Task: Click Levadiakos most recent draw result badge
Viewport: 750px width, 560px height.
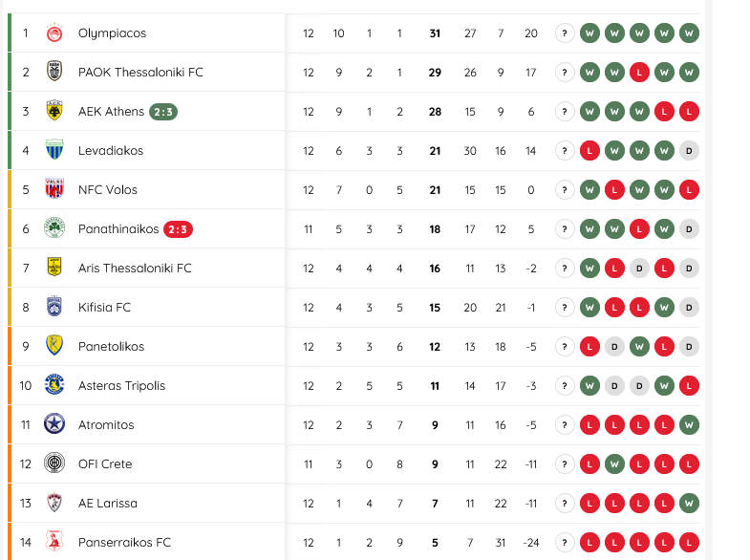Action: coord(689,151)
